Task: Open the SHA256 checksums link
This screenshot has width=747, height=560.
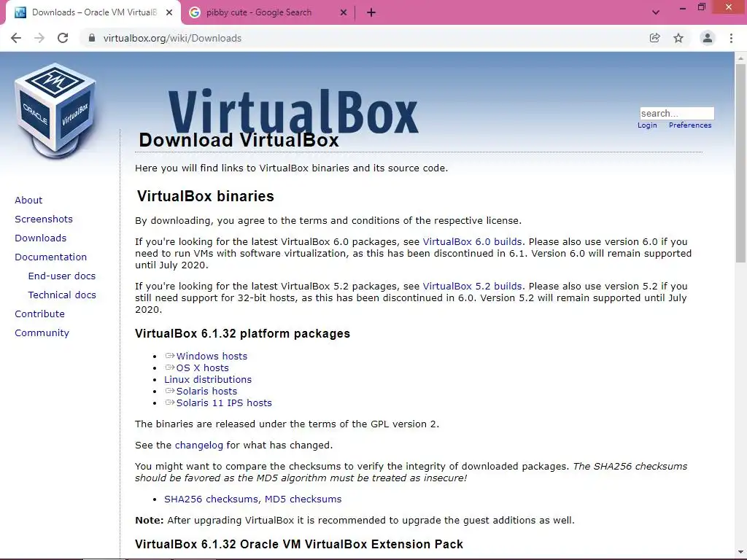Action: 211,499
